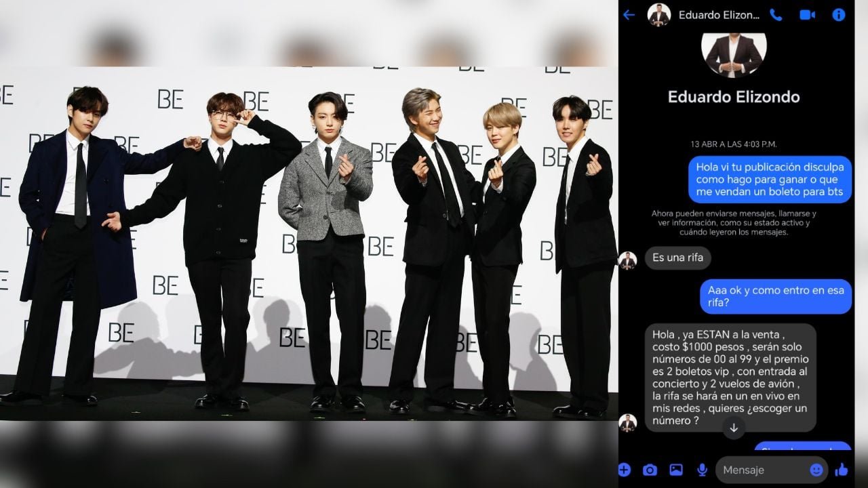The width and height of the screenshot is (868, 488).
Task: Select the "Hola, ya ESTAN a la venta" message
Action: [730, 378]
